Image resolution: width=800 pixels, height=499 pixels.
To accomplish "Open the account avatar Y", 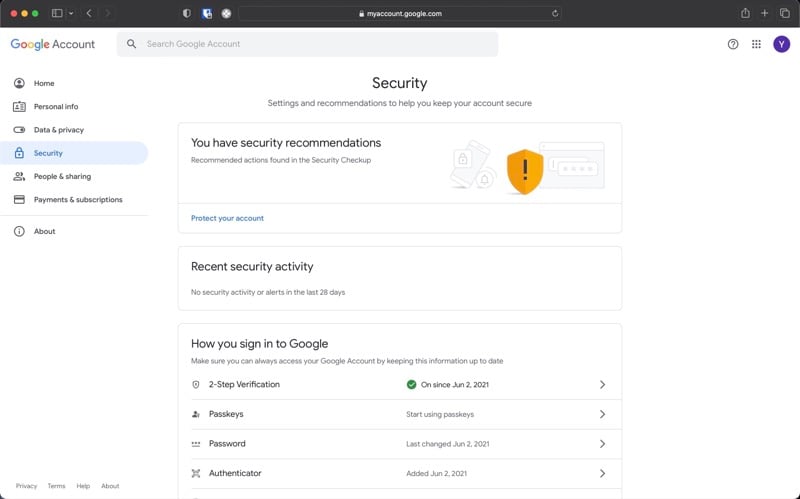I will point(781,44).
